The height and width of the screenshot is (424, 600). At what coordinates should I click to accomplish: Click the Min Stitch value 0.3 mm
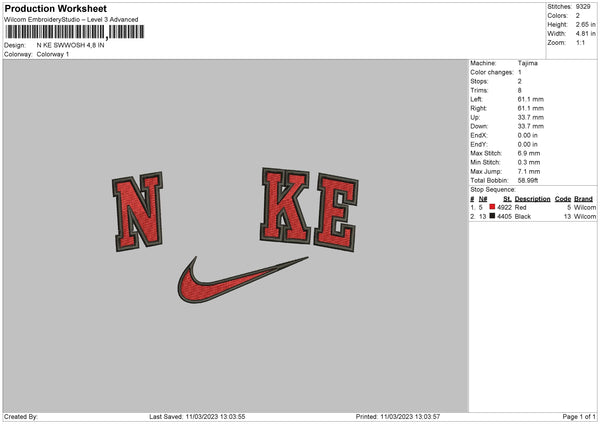point(529,162)
